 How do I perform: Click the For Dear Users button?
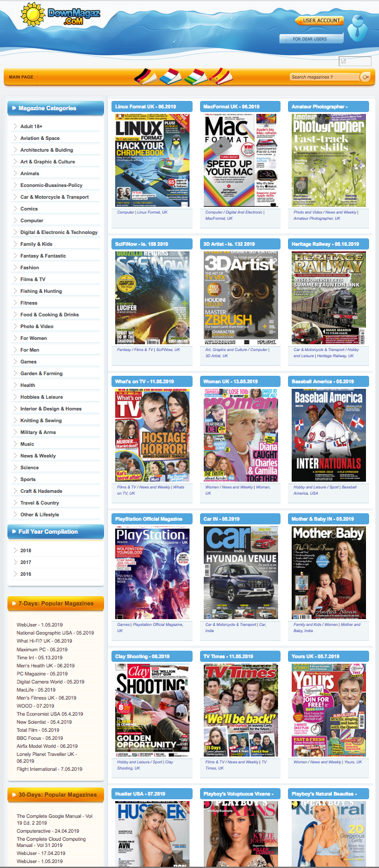(x=311, y=39)
